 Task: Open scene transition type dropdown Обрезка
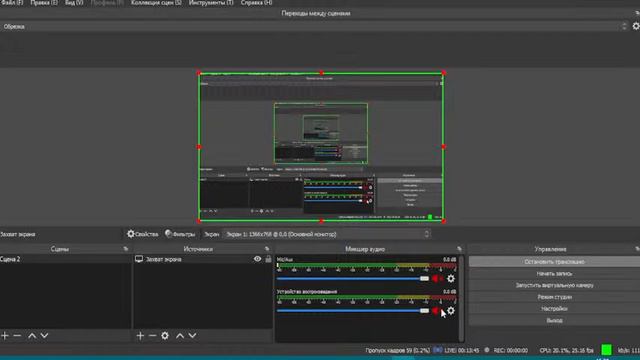point(313,27)
